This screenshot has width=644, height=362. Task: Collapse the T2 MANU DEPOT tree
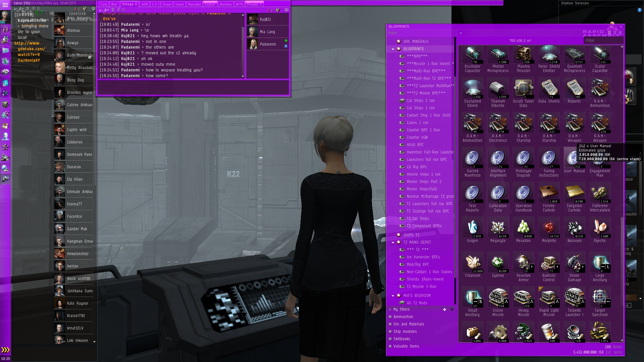click(x=393, y=242)
